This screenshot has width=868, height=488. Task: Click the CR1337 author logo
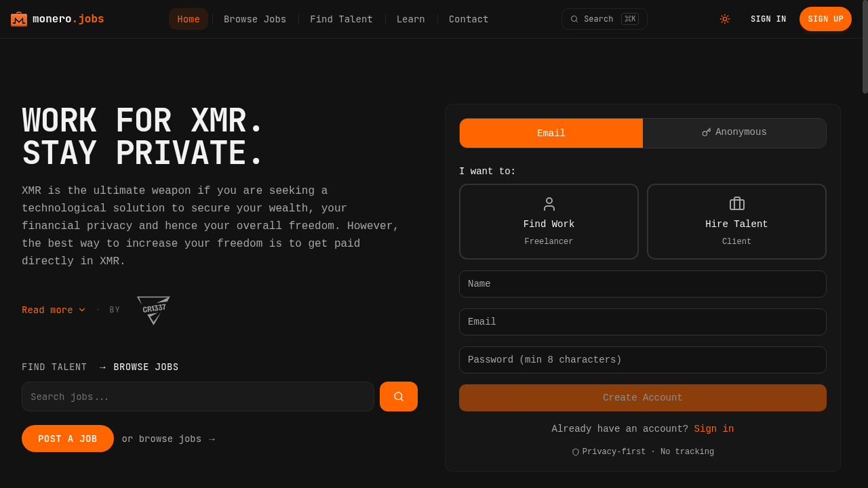pyautogui.click(x=153, y=310)
